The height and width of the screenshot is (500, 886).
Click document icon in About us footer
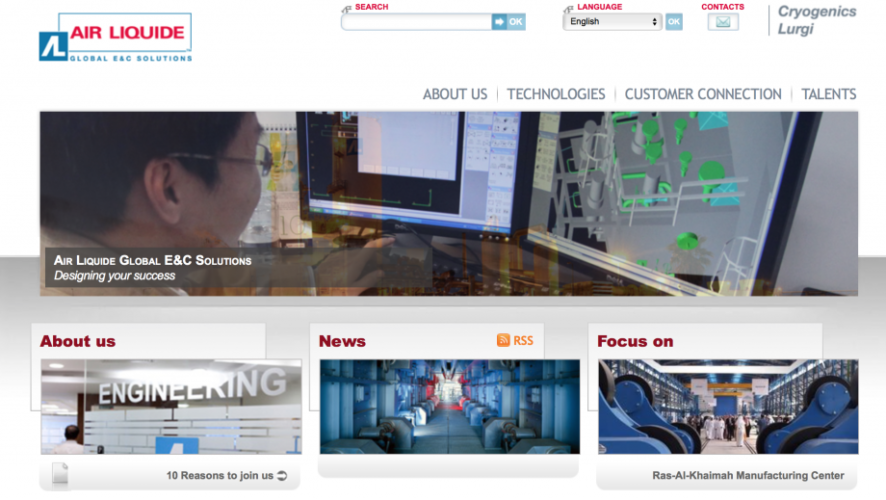coord(60,474)
